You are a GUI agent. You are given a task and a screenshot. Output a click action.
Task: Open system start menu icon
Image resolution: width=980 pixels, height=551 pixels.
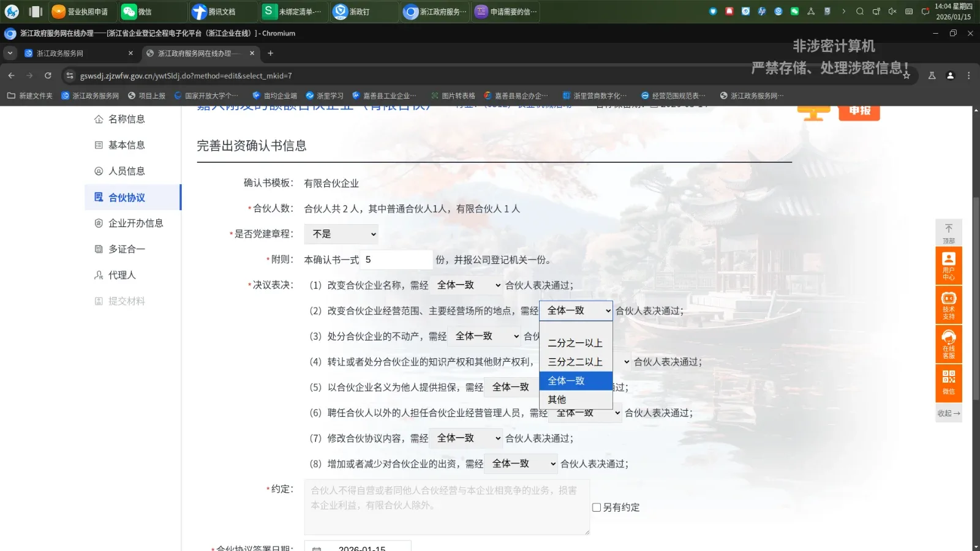[12, 12]
